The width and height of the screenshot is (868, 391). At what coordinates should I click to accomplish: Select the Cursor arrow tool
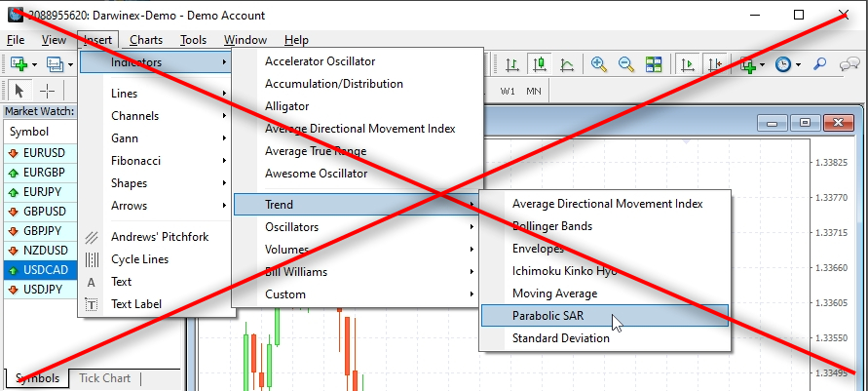coord(19,91)
